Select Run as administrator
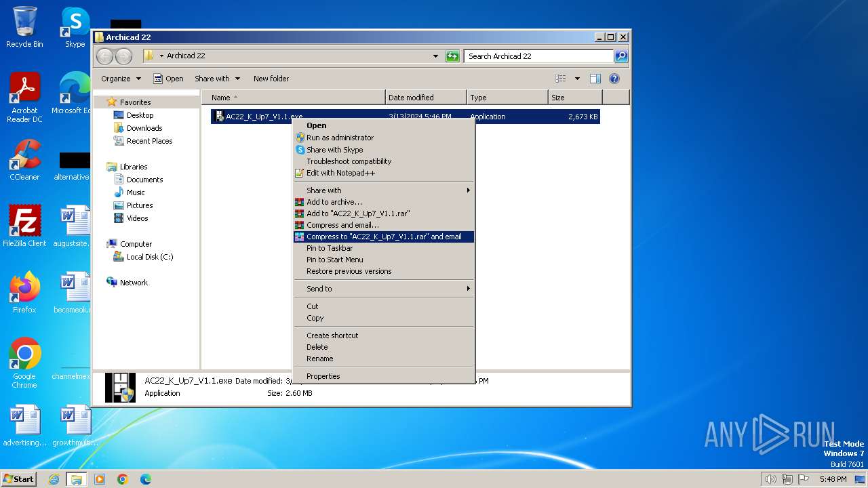This screenshot has width=868, height=488. tap(384, 138)
